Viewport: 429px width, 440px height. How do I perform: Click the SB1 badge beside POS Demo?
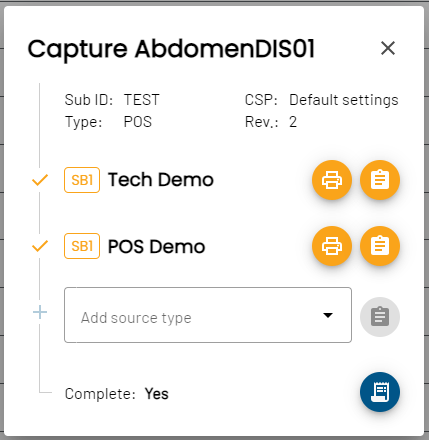(x=82, y=246)
